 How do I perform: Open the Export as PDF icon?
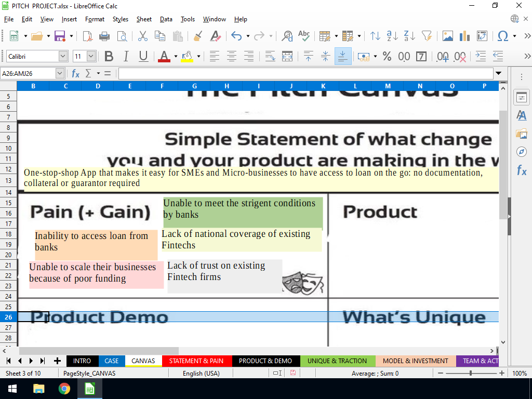[87, 36]
